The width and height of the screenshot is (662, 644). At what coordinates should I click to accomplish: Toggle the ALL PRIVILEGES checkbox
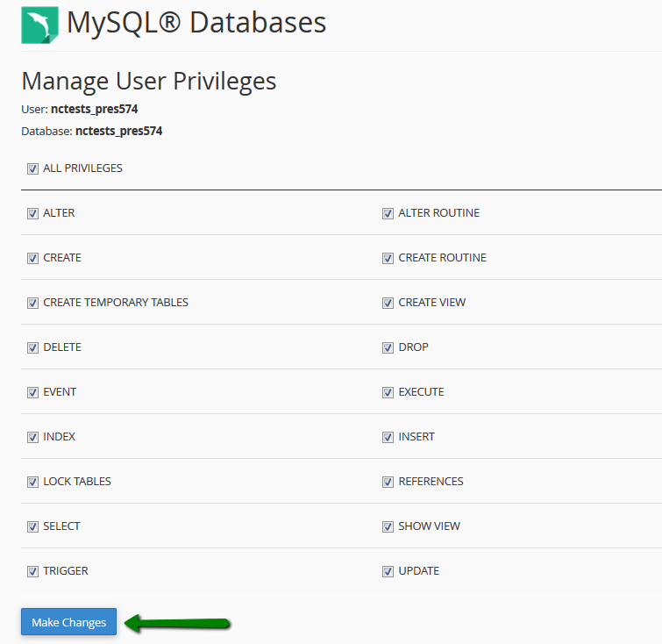(x=32, y=169)
